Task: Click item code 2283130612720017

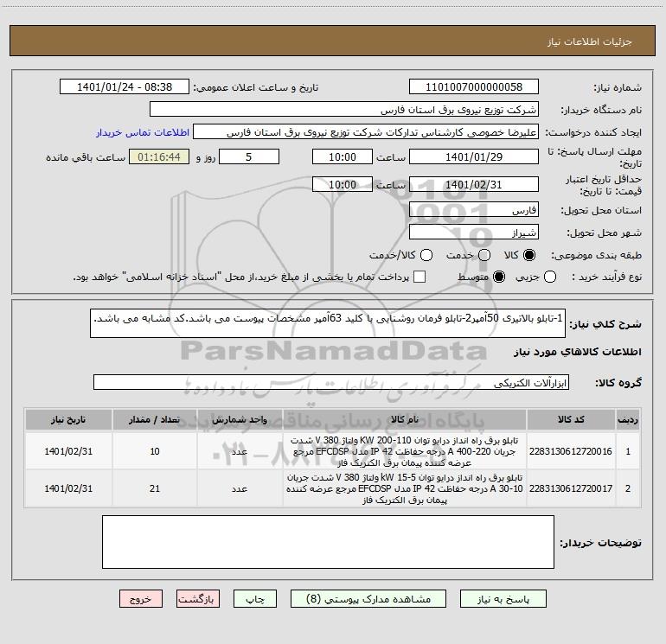Action: (571, 488)
